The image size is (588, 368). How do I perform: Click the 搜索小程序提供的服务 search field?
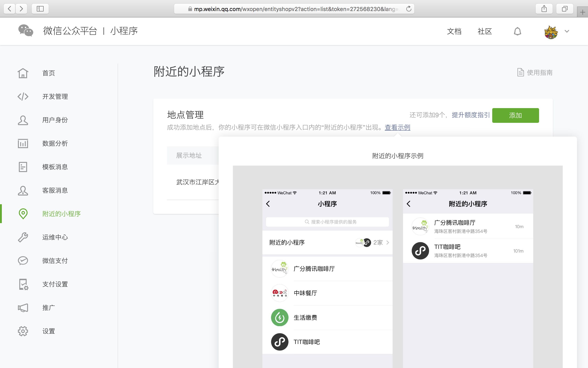(327, 222)
